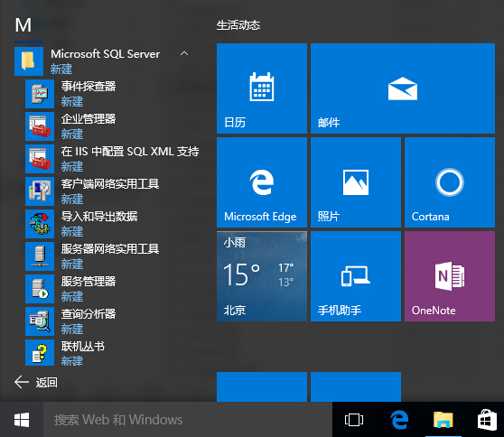Open the 照片 photos tile
Viewport: 504px width, 437px height.
356,182
